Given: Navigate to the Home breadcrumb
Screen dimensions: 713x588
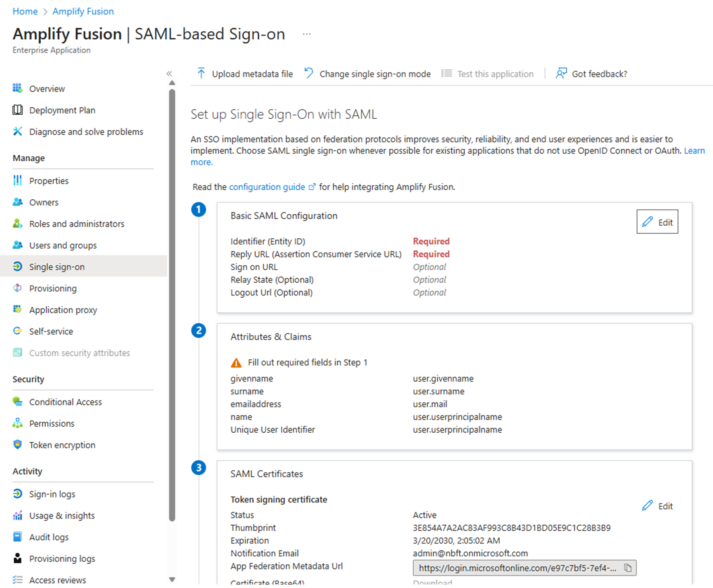Looking at the screenshot, I should 25,11.
